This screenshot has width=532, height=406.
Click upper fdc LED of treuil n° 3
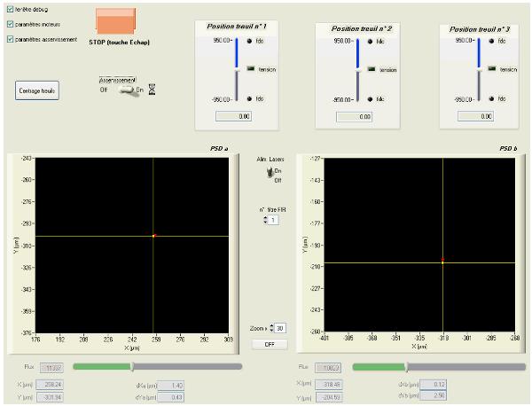[x=492, y=41]
